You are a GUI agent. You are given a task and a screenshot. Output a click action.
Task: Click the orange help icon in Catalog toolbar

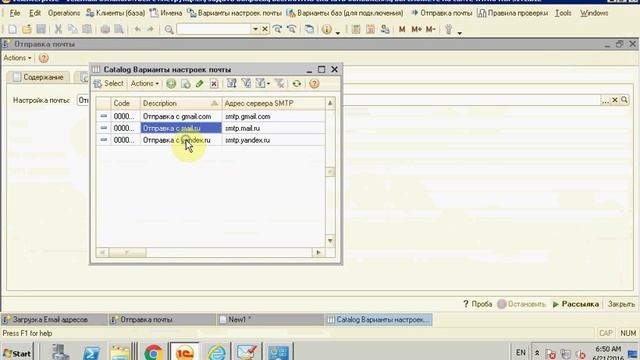coord(314,84)
